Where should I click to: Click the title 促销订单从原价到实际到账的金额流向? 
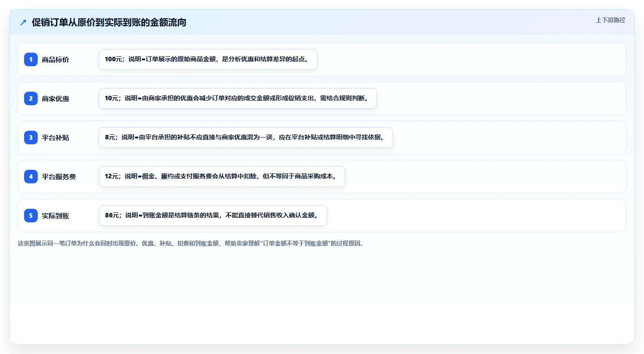[109, 22]
